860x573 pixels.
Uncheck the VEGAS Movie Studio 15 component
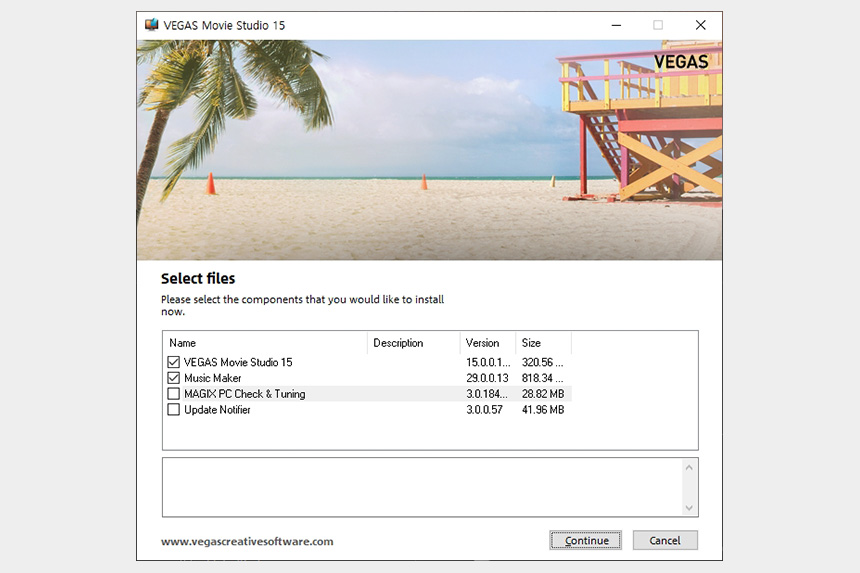(173, 362)
